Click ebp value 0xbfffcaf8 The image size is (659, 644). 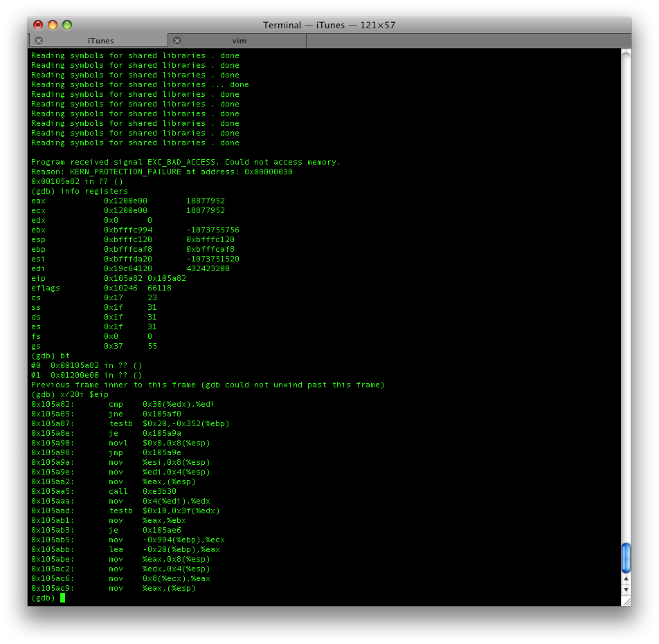pyautogui.click(x=128, y=249)
